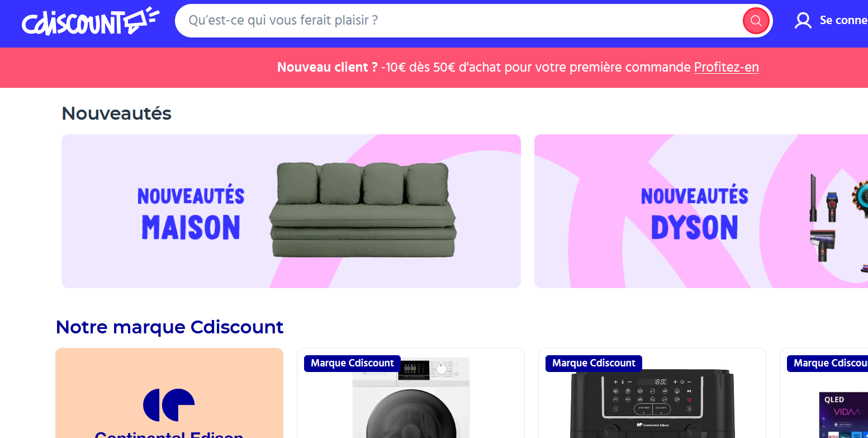Open the Nouveautés Maison banner
868x438 pixels.
coord(291,211)
